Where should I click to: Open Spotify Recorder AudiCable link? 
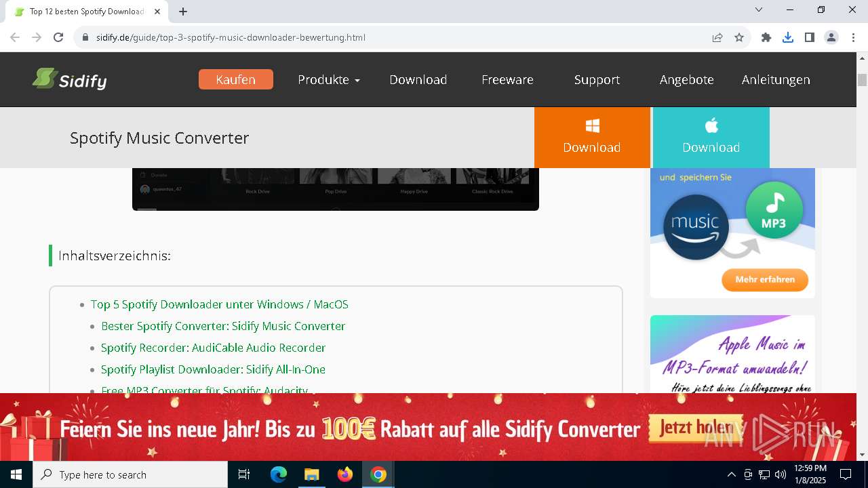pyautogui.click(x=213, y=348)
